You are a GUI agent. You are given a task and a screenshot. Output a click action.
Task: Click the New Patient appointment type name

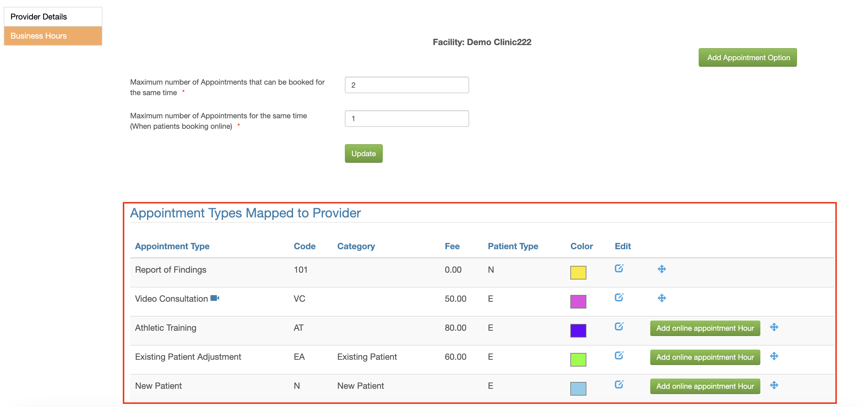158,386
